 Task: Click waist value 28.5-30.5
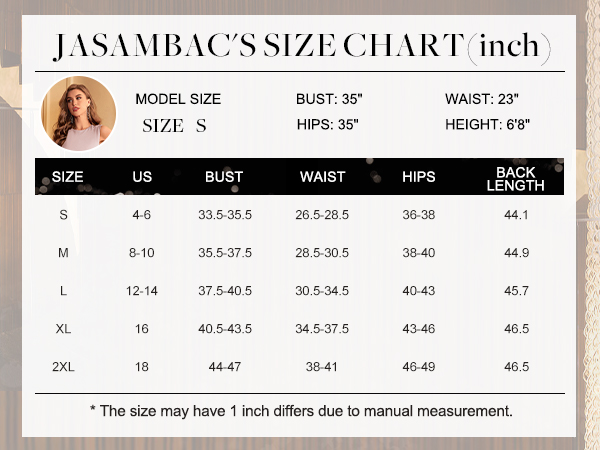(x=322, y=253)
